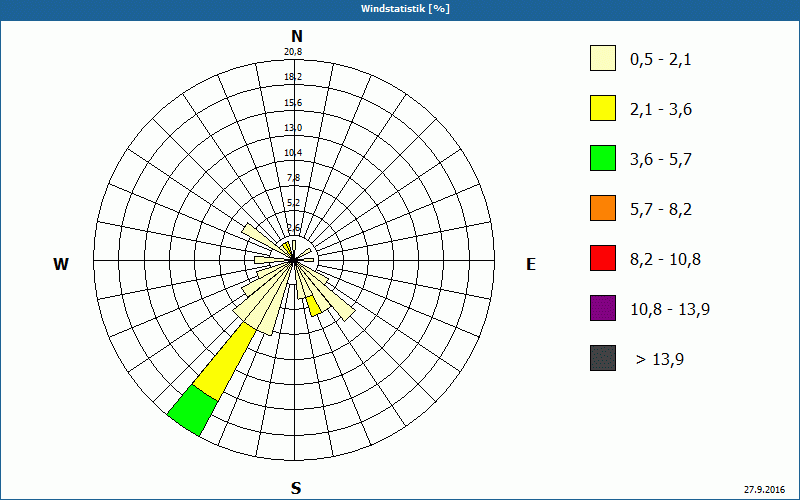This screenshot has height=500, width=800.
Task: Click the legend label '2,1 - 3,6'
Action: pyautogui.click(x=661, y=110)
